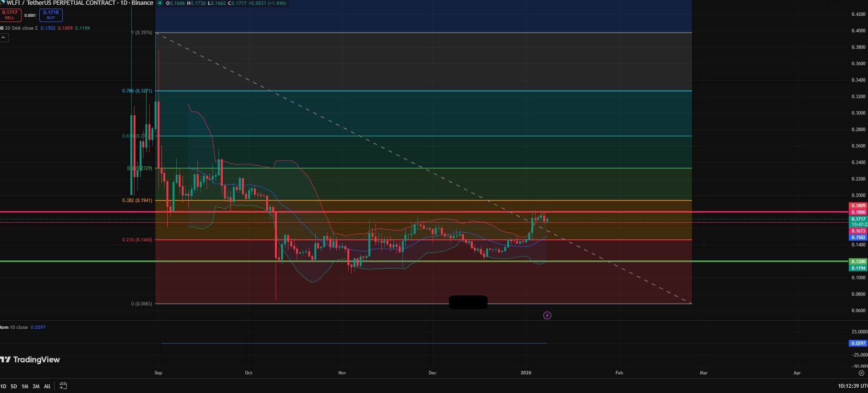Click the Apr label on time axis
The height and width of the screenshot is (393, 868).
pyautogui.click(x=797, y=373)
